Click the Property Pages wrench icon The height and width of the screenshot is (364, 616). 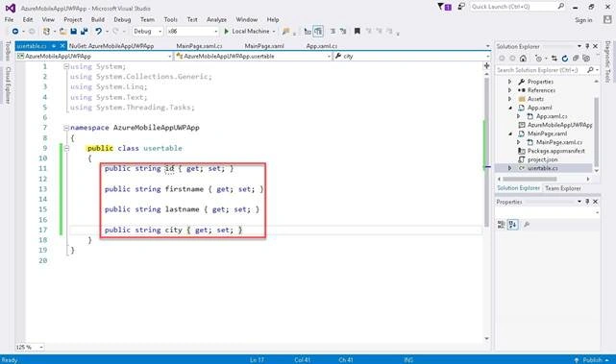[x=527, y=225]
